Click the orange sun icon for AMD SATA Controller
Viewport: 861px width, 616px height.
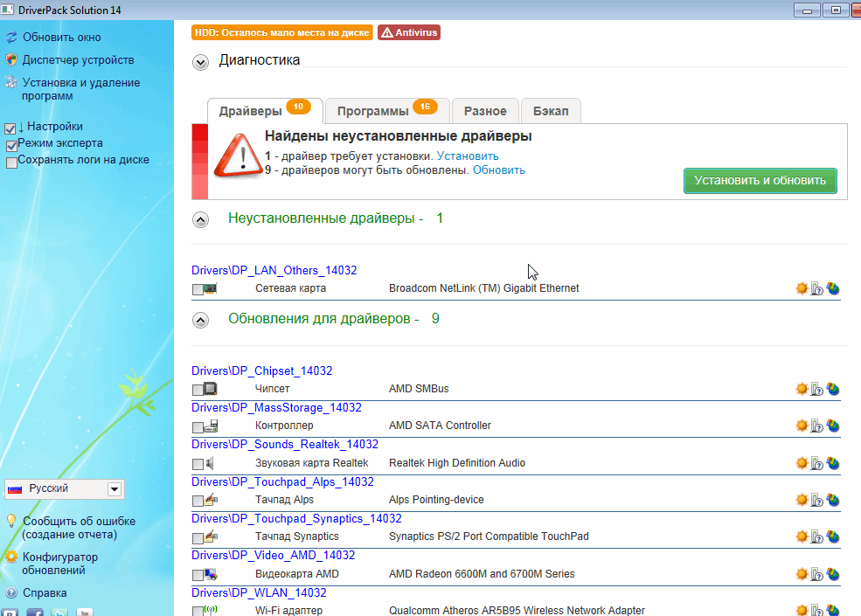point(802,426)
